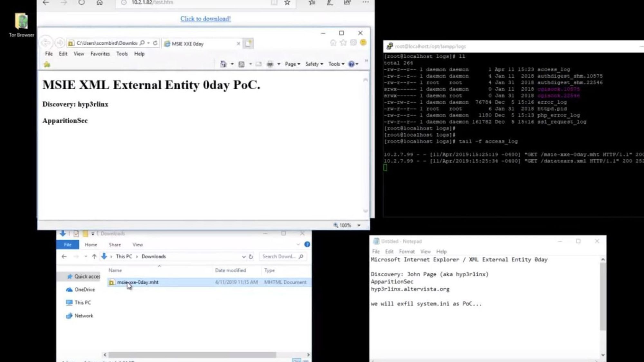This screenshot has width=644, height=362.
Task: Refresh the page in Internet Explorer
Action: (x=155, y=43)
